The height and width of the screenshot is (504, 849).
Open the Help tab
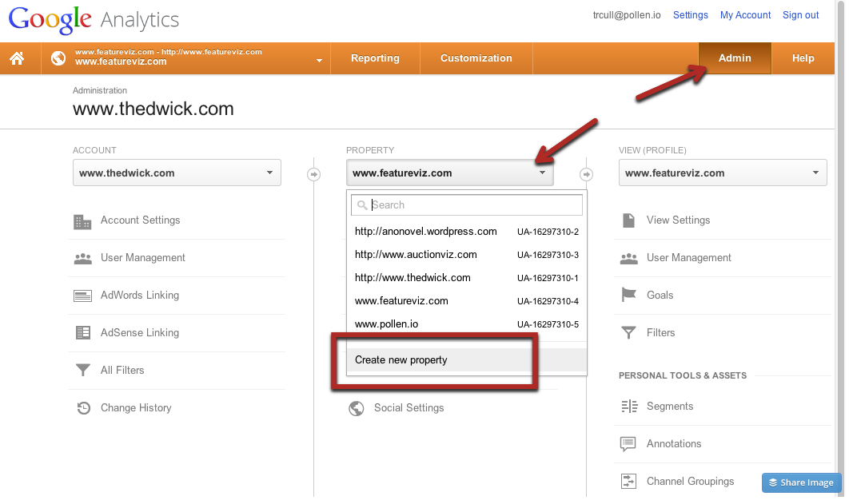coord(803,58)
